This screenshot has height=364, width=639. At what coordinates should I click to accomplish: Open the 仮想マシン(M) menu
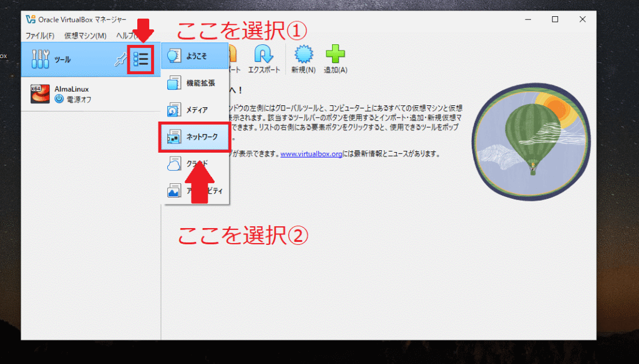click(85, 36)
